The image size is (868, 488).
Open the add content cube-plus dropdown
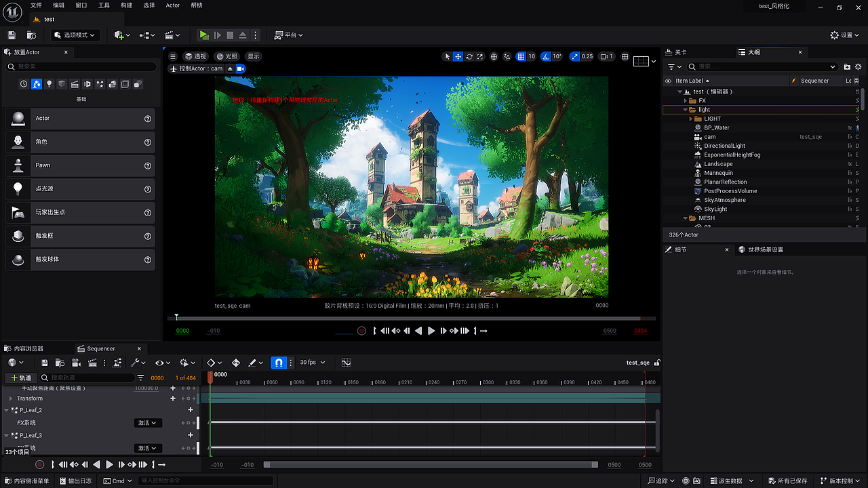[x=123, y=35]
